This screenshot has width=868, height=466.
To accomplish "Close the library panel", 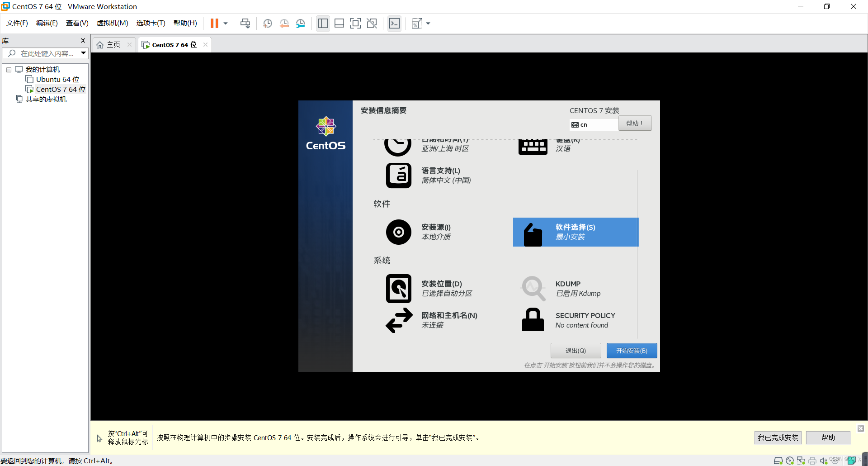I will [x=83, y=40].
